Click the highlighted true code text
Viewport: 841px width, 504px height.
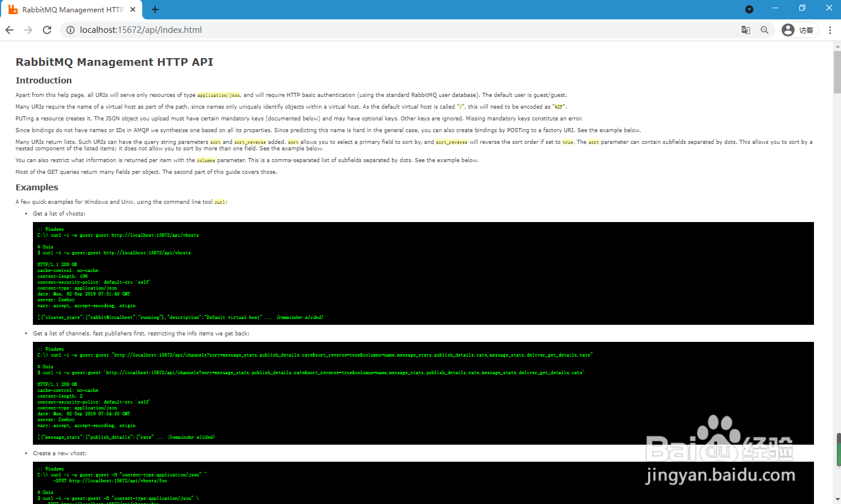(x=568, y=142)
